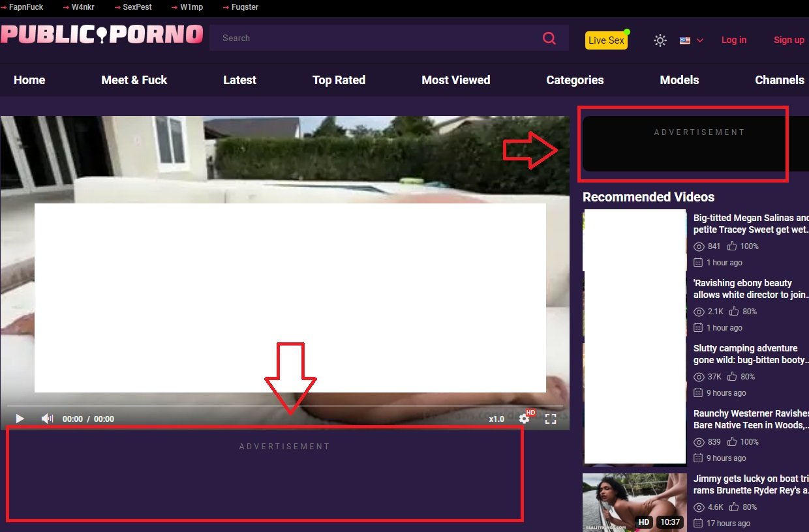Open the language flag dropdown

coord(685,40)
